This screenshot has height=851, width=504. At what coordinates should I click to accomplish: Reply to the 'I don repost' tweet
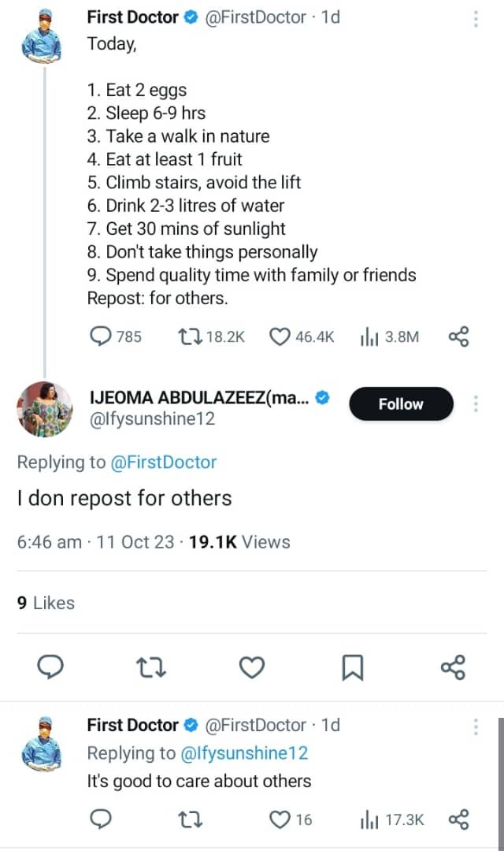click(x=50, y=667)
